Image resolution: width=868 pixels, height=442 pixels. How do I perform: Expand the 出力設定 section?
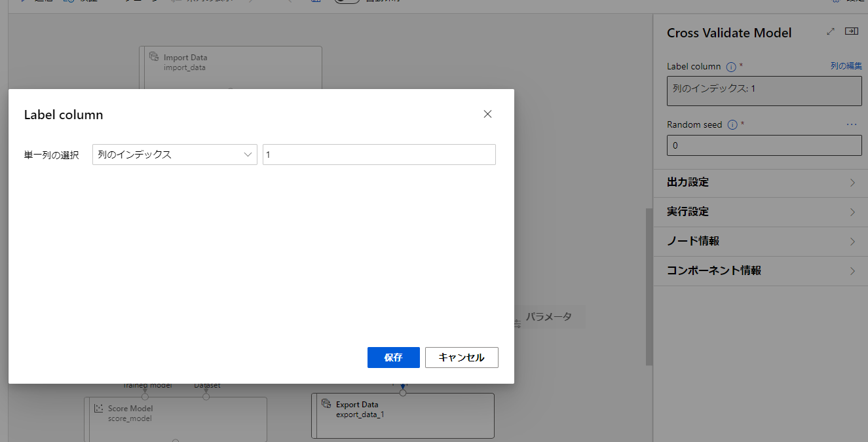point(761,183)
